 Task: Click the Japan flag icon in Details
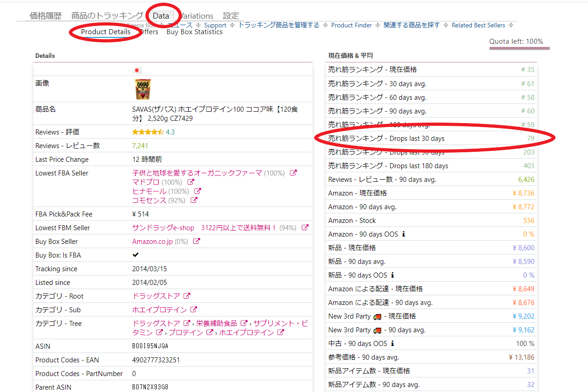137,70
